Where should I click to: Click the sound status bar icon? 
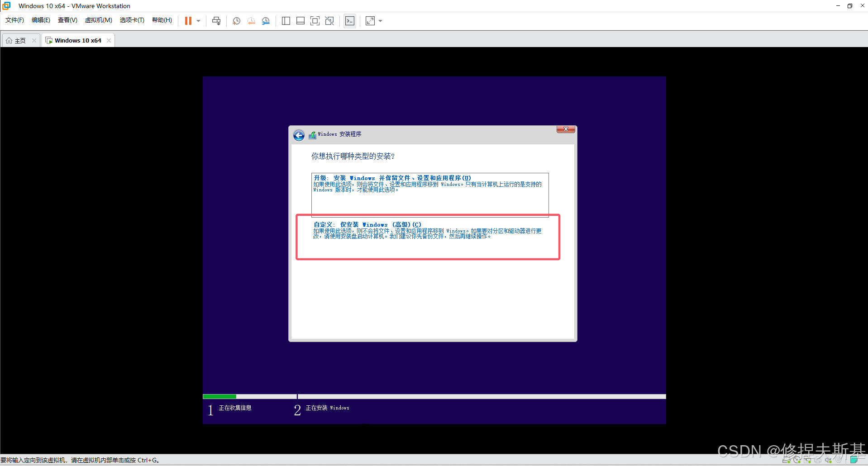(x=828, y=460)
